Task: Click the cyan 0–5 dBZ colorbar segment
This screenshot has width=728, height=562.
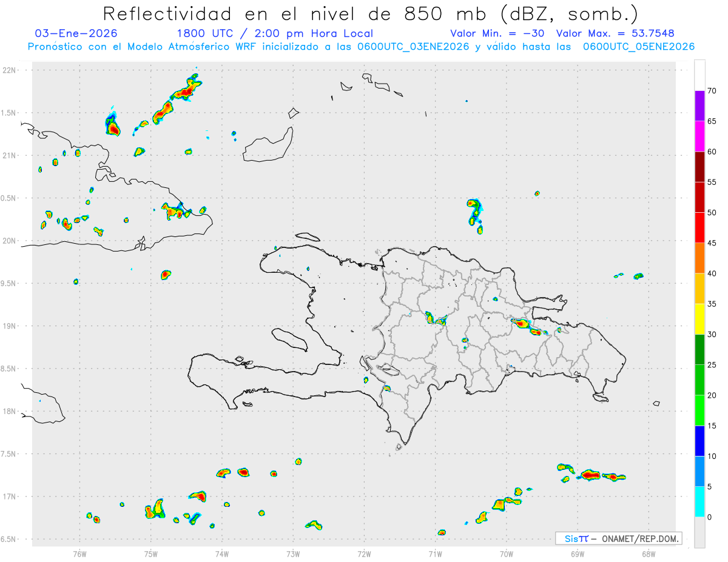Action: tap(699, 502)
